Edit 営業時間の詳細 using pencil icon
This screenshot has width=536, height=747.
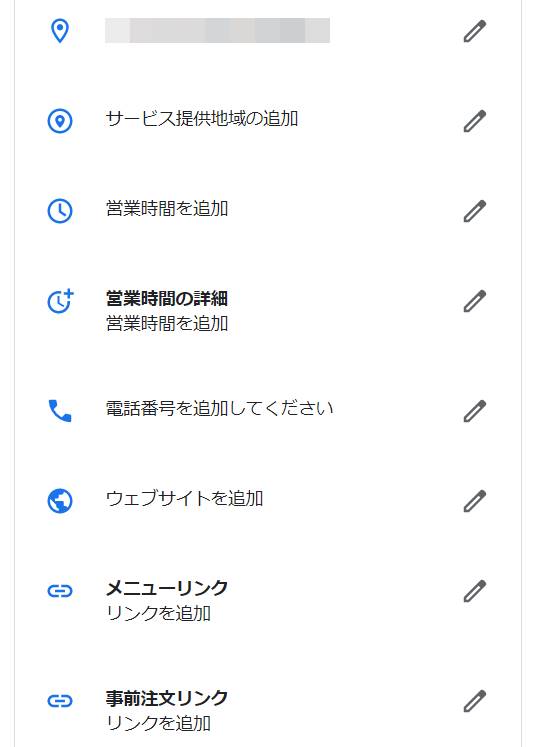tap(475, 301)
